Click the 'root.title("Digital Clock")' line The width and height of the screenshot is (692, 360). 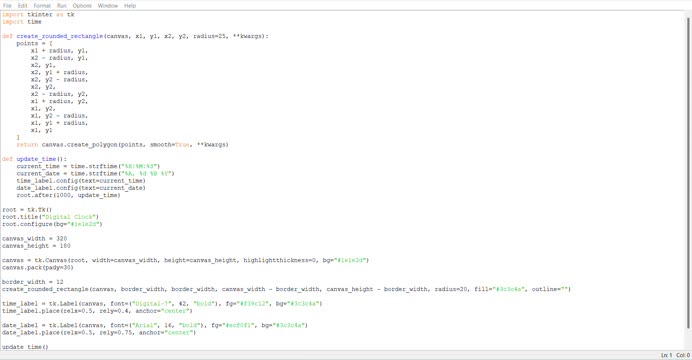(50, 217)
